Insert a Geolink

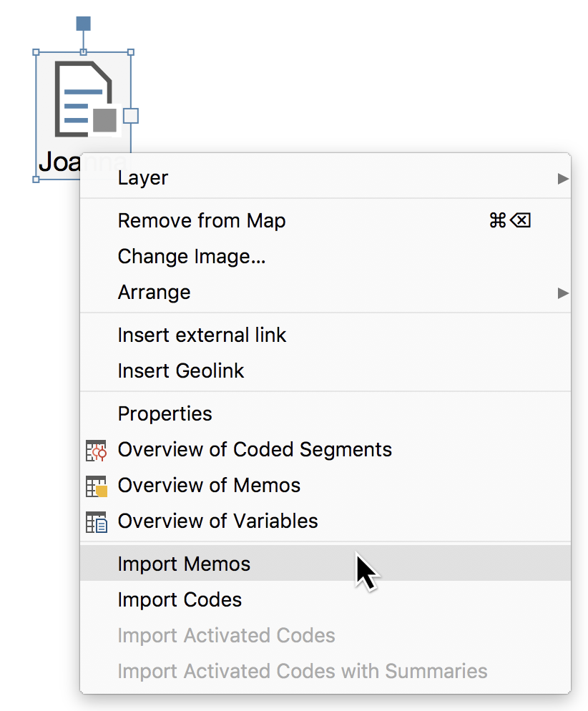coord(181,371)
